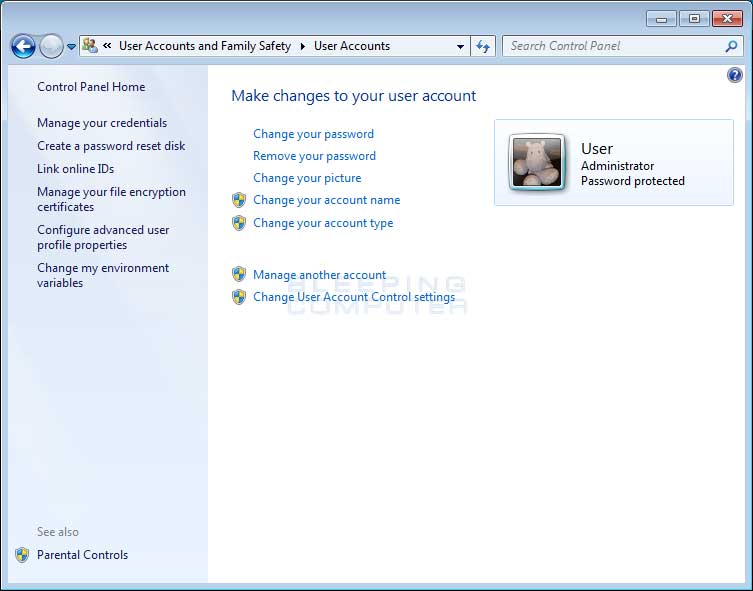This screenshot has width=753, height=591.
Task: Click Manage another account
Action: point(319,275)
